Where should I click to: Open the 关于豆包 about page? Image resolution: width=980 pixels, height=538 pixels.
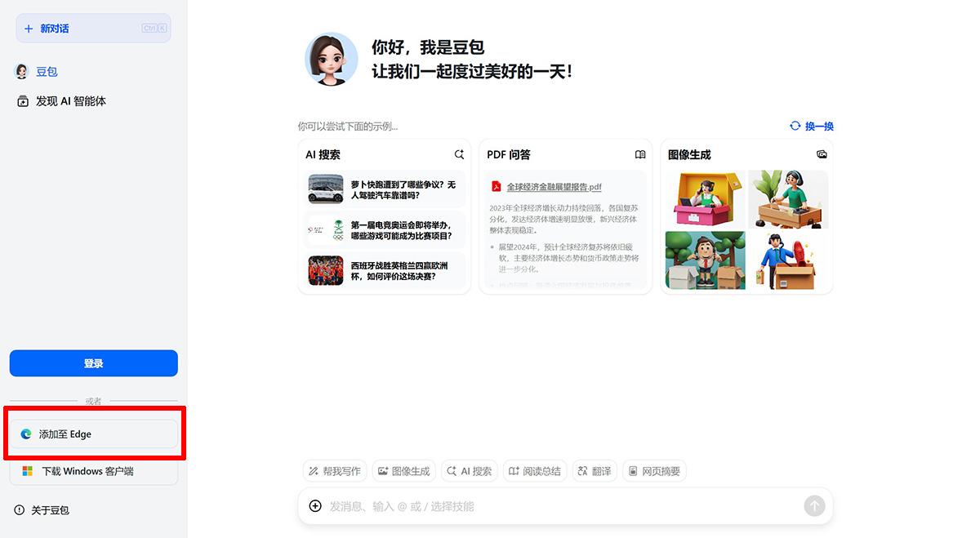click(x=49, y=509)
